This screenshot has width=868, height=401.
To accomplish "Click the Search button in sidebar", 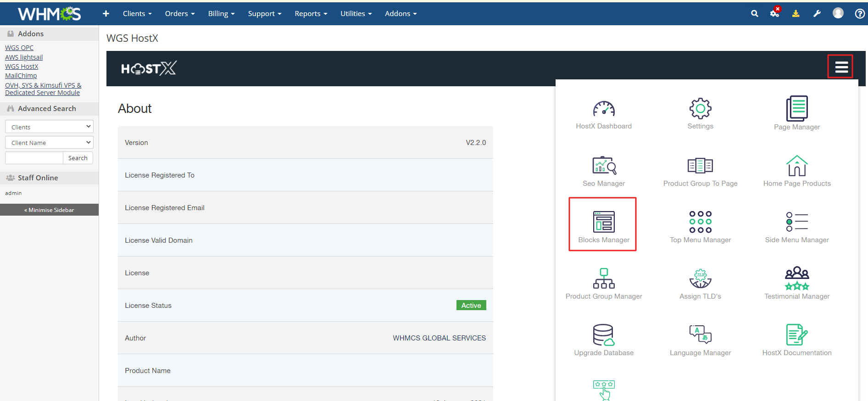I will pos(78,158).
